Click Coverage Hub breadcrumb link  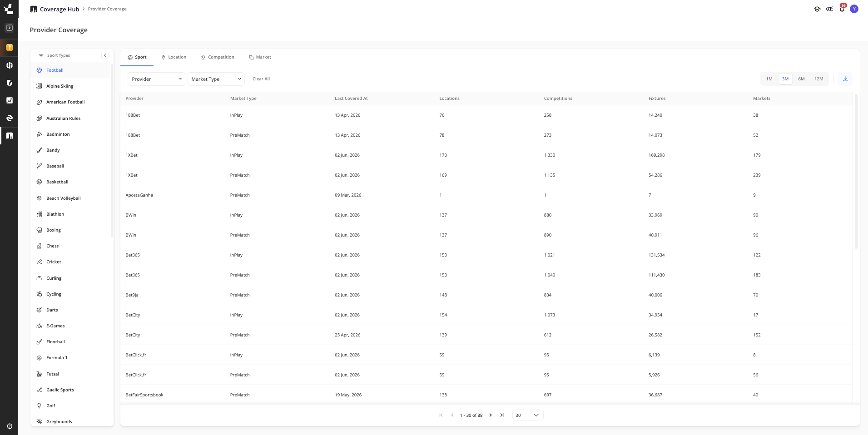pos(60,9)
